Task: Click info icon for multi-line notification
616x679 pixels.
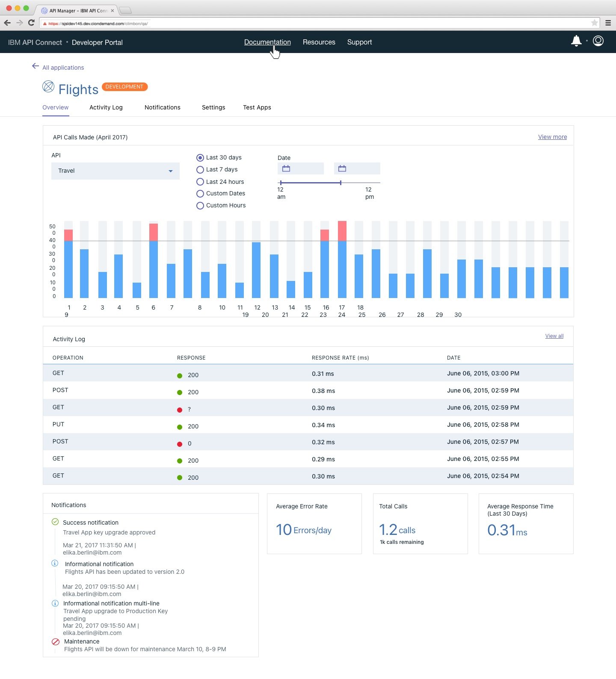Action: tap(55, 603)
